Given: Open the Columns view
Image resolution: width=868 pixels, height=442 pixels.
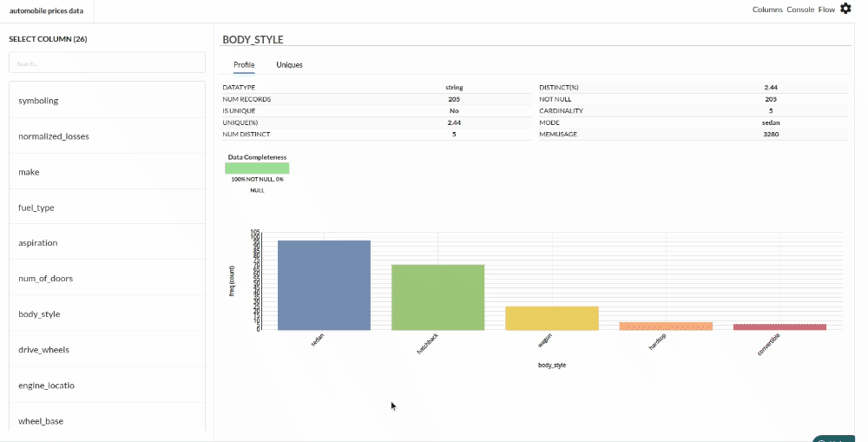Looking at the screenshot, I should 767,10.
